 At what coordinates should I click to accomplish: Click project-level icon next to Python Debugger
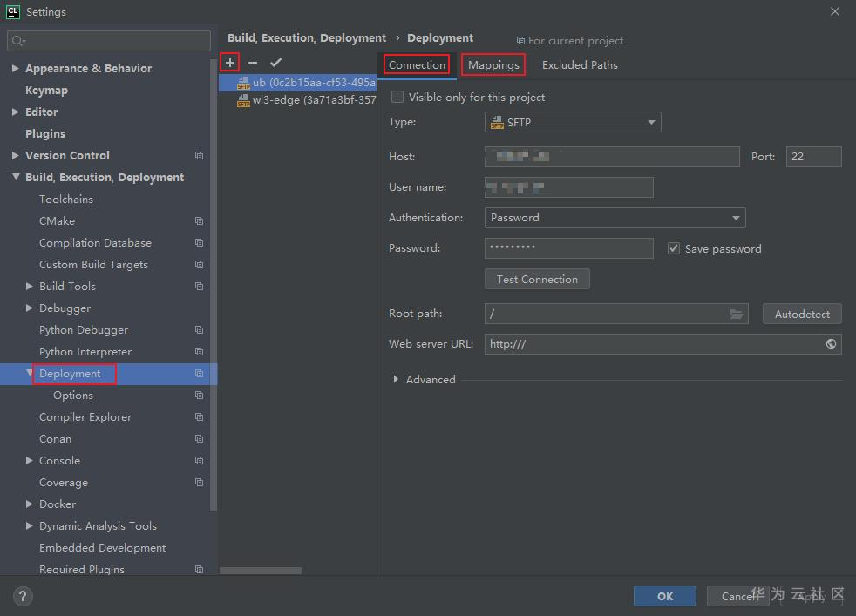click(x=200, y=330)
